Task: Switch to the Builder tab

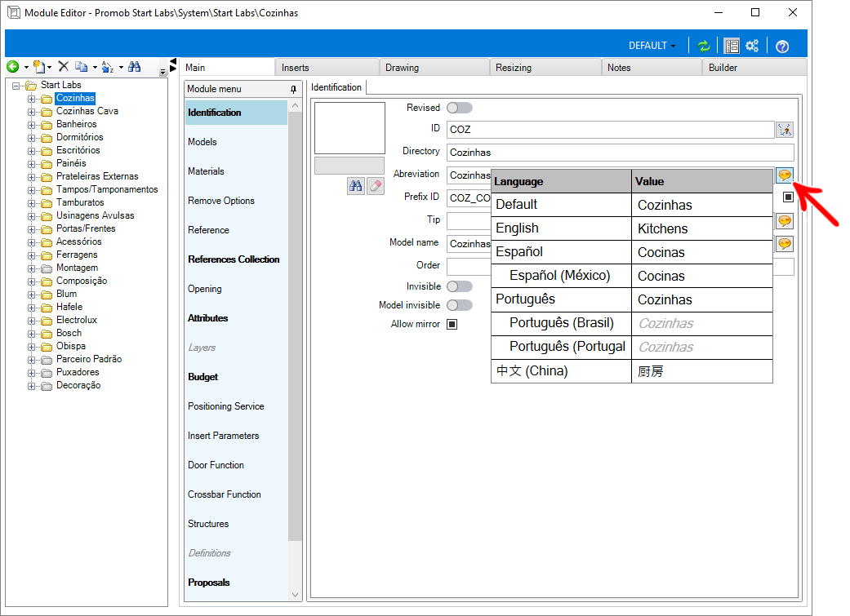Action: click(x=754, y=67)
